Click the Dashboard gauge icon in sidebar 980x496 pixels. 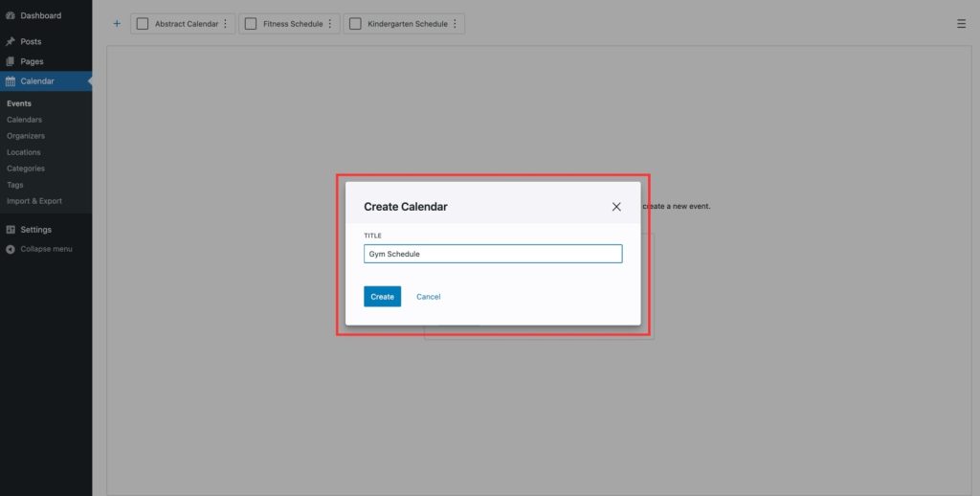[10, 15]
